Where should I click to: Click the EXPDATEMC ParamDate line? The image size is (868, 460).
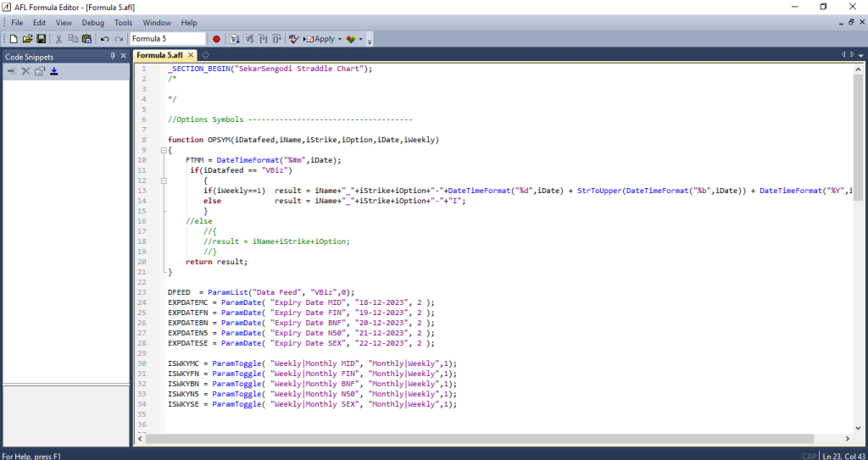301,302
